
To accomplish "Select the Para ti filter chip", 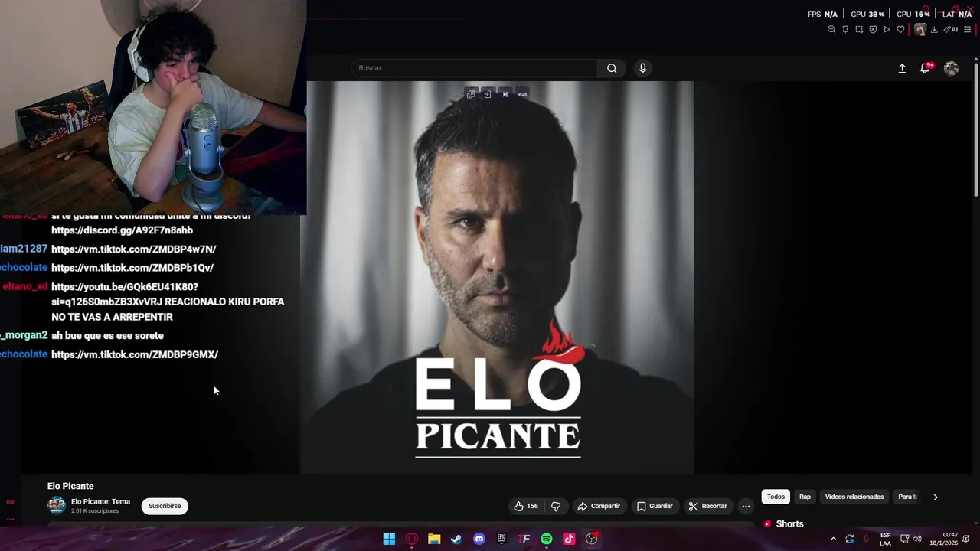I will coord(907,497).
